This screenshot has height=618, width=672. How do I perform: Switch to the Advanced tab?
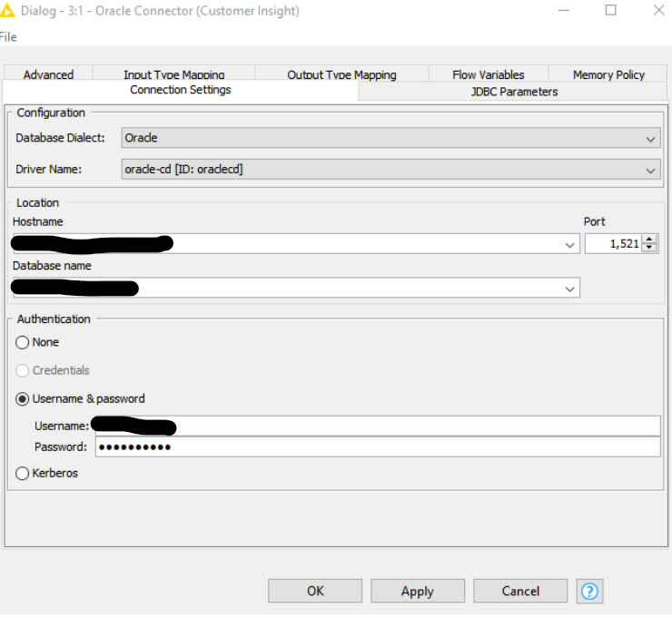48,74
